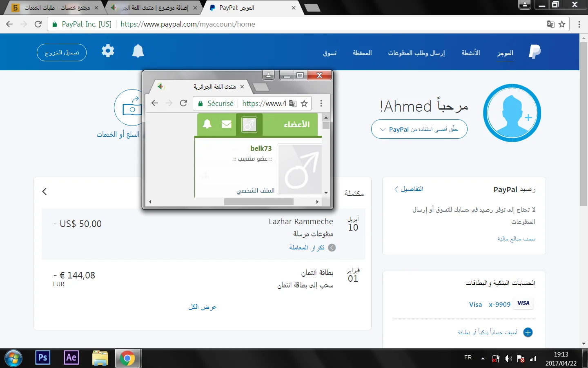
Task: Open the 'الموجز' summary menu item
Action: pos(505,53)
